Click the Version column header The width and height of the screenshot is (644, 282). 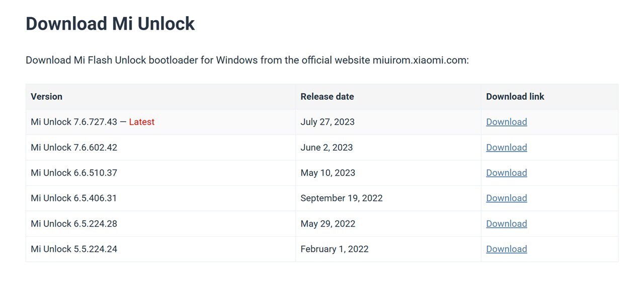47,96
